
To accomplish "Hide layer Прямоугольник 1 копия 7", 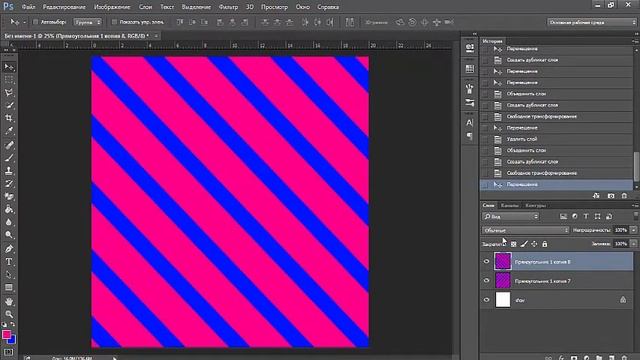I will coord(486,281).
